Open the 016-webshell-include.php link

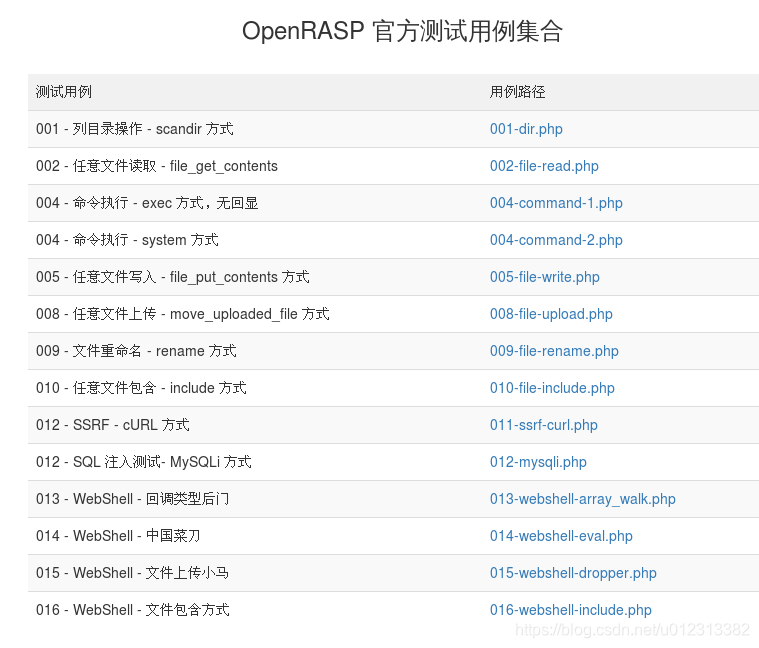pyautogui.click(x=571, y=610)
